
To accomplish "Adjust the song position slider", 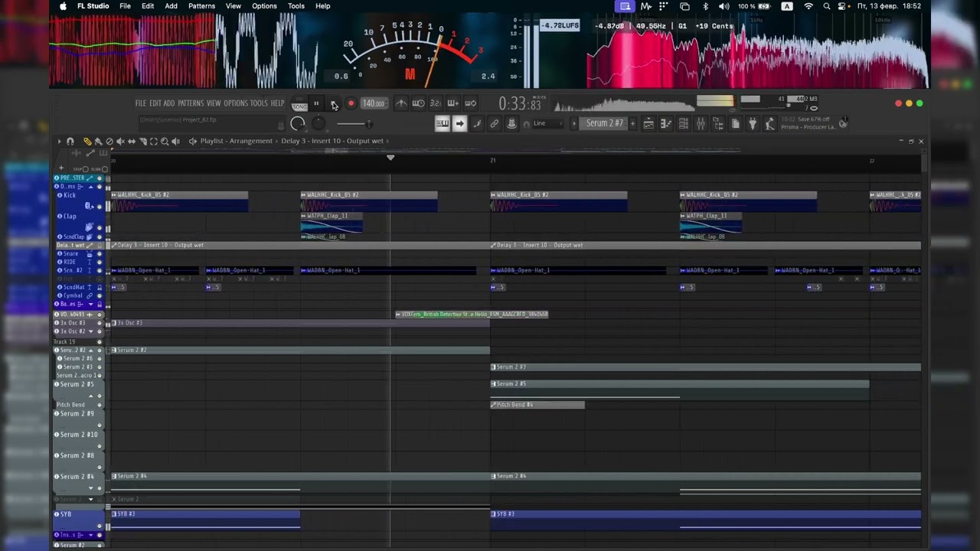I will (x=354, y=123).
